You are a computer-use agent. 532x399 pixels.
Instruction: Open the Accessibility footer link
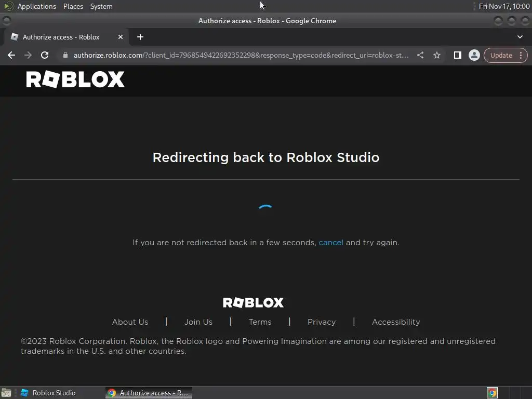point(396,322)
